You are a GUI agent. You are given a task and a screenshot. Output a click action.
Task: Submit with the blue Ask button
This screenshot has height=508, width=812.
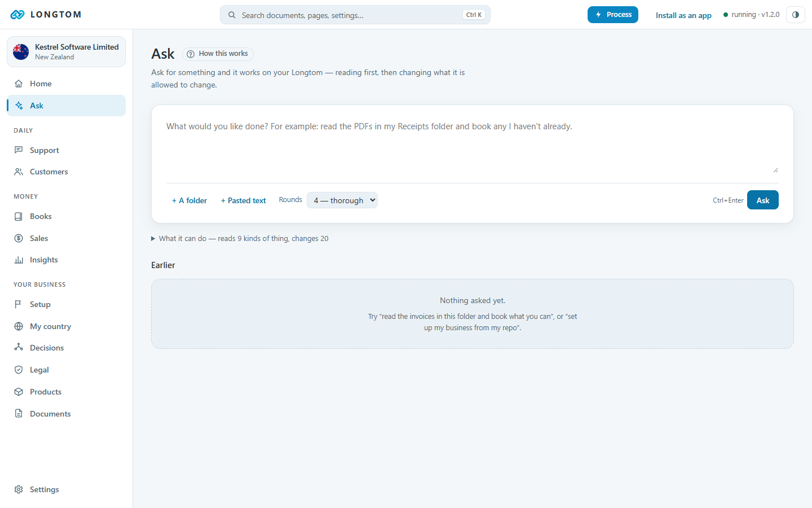tap(763, 200)
